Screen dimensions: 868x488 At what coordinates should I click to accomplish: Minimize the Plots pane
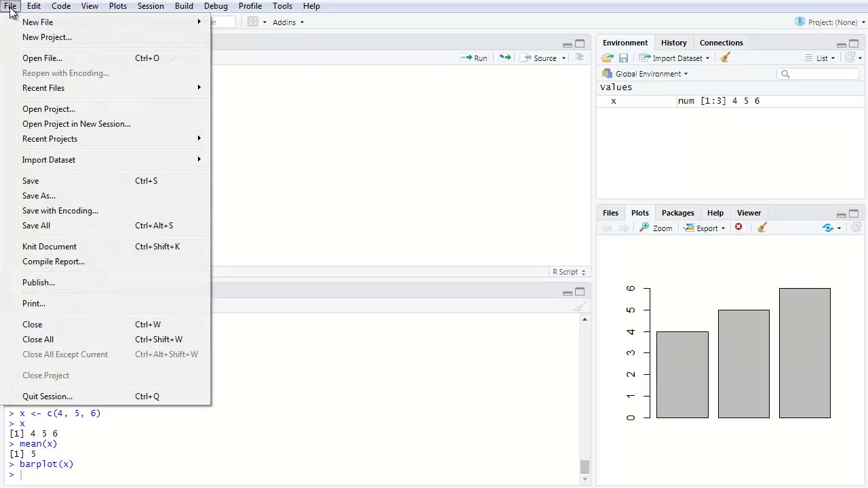tap(841, 214)
